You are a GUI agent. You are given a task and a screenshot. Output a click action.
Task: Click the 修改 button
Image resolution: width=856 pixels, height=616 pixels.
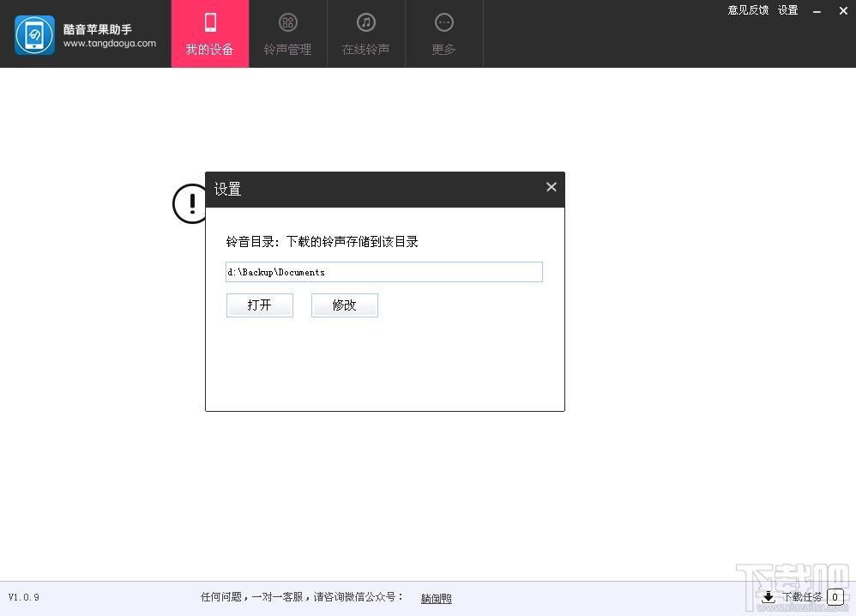coord(345,305)
